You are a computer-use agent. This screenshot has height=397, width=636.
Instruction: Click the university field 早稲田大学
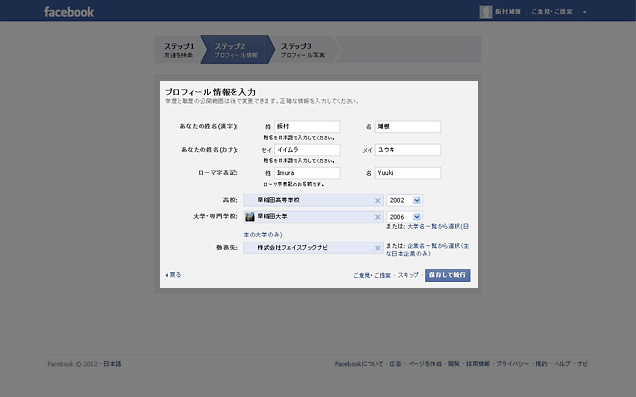click(x=313, y=217)
